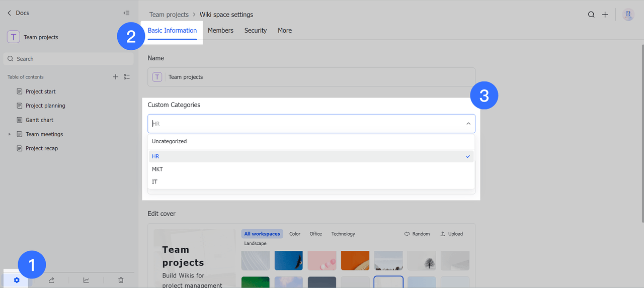
Task: Open the trash bin icon in bottom bar
Action: coord(121,280)
